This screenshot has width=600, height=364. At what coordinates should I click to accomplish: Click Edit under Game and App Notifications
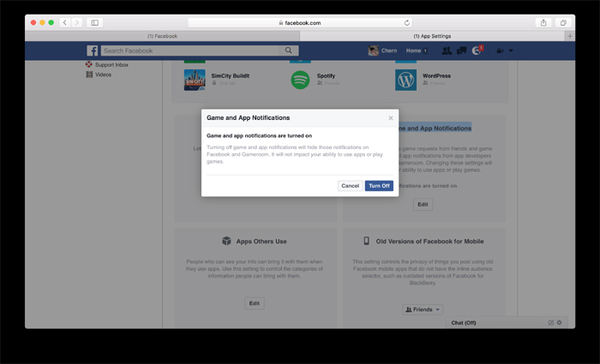pos(423,204)
